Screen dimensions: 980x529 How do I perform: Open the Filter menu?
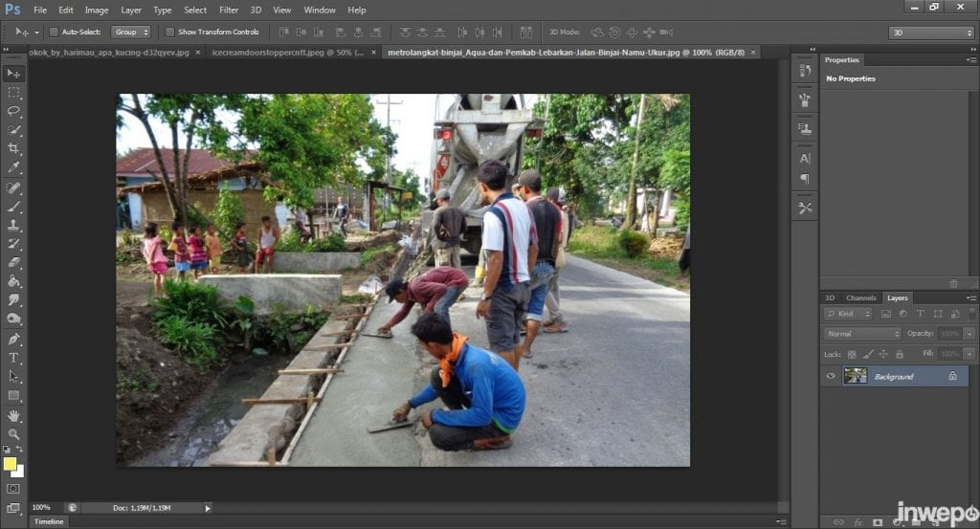point(229,10)
